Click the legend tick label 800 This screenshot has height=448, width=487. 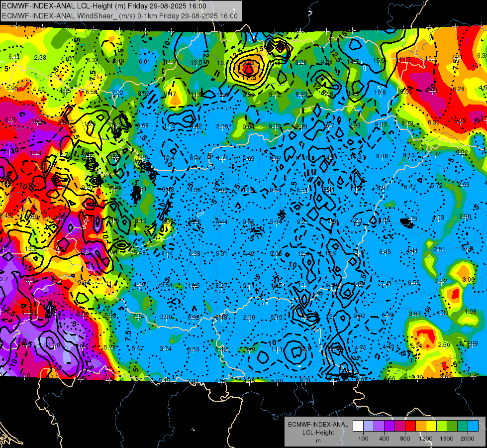click(405, 439)
